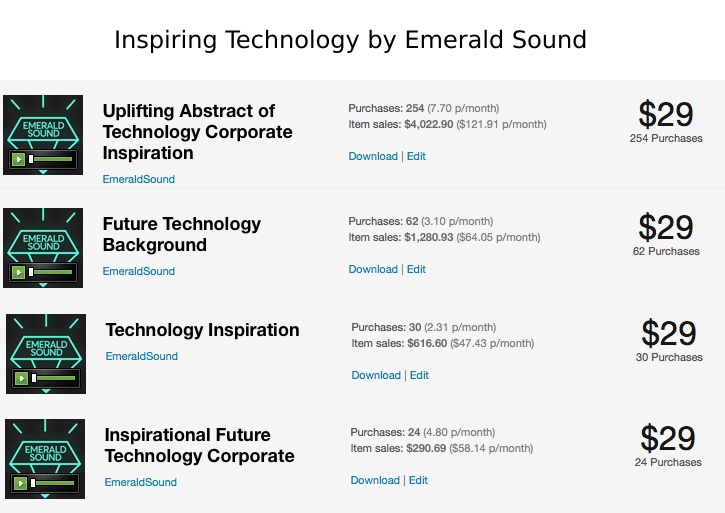Image resolution: width=725 pixels, height=513 pixels.
Task: Open Inspirational Future Technology Corporate title
Action: pyautogui.click(x=199, y=446)
